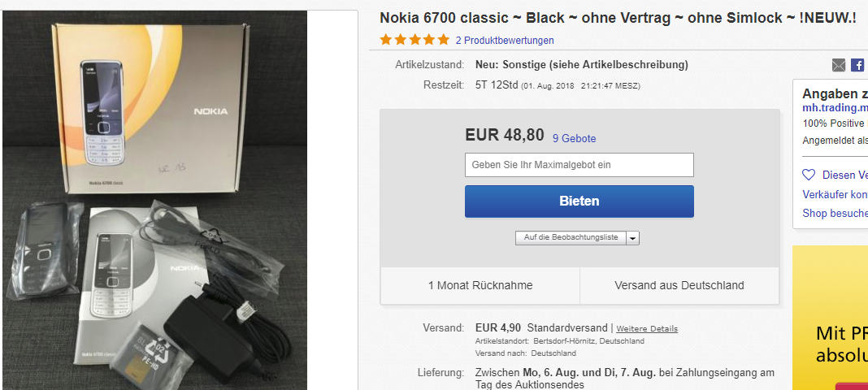The width and height of the screenshot is (868, 390).
Task: Enlarge the Nokia 6700 product photo
Action: tap(154, 199)
